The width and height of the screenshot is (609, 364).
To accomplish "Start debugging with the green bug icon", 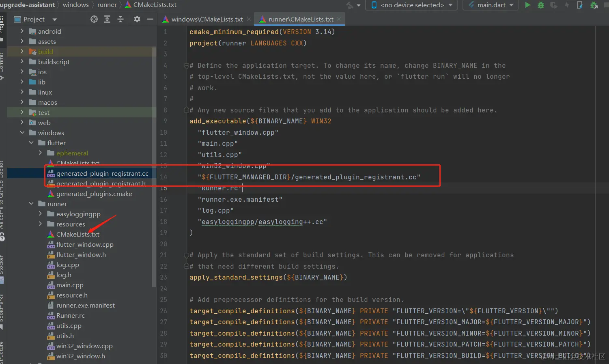I will [x=540, y=5].
